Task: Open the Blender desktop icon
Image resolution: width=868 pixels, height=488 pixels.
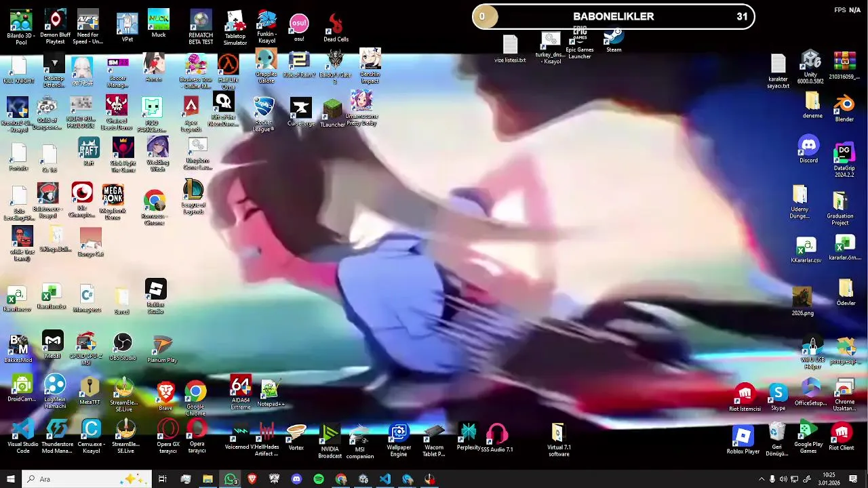Action: click(844, 108)
